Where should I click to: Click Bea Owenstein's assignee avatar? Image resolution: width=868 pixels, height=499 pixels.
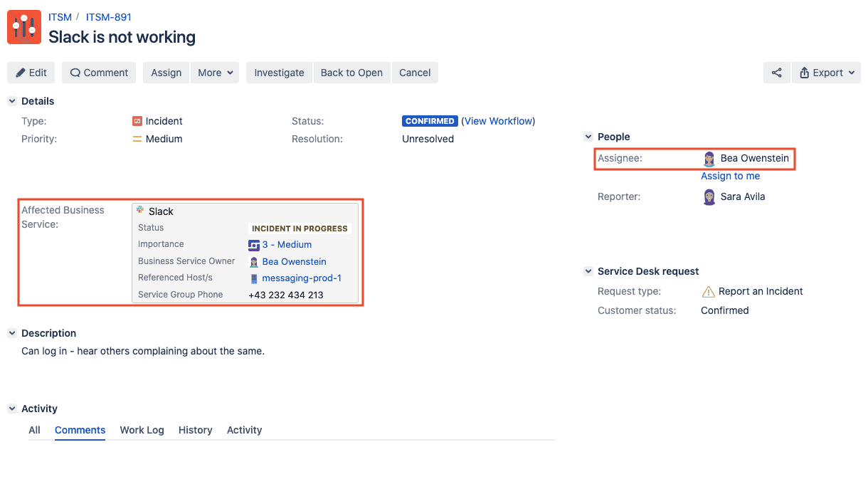pos(709,158)
